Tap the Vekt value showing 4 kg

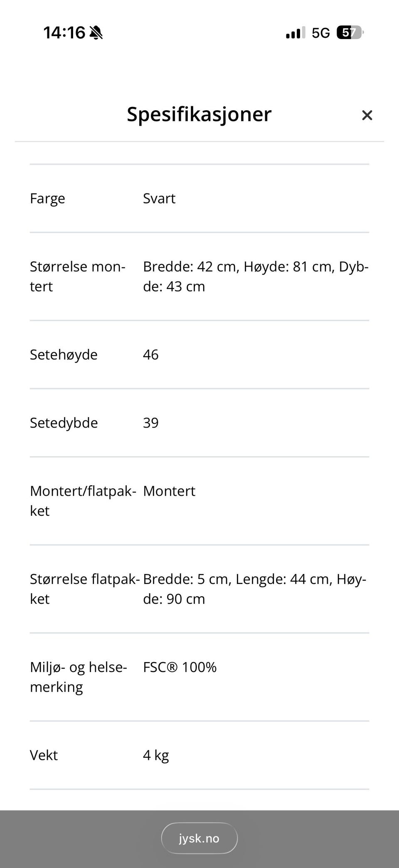tap(155, 755)
